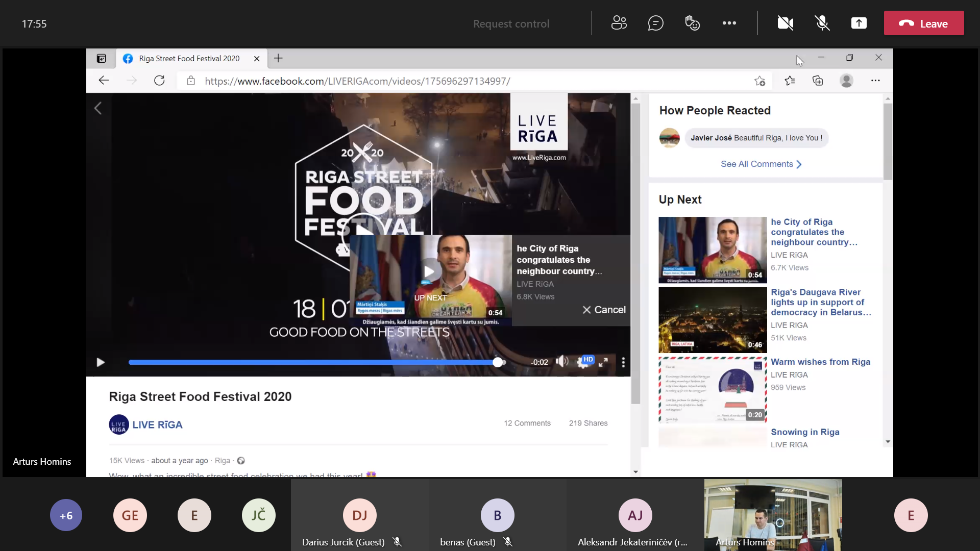View site information lock icon
Image resolution: width=980 pixels, height=551 pixels.
191,81
